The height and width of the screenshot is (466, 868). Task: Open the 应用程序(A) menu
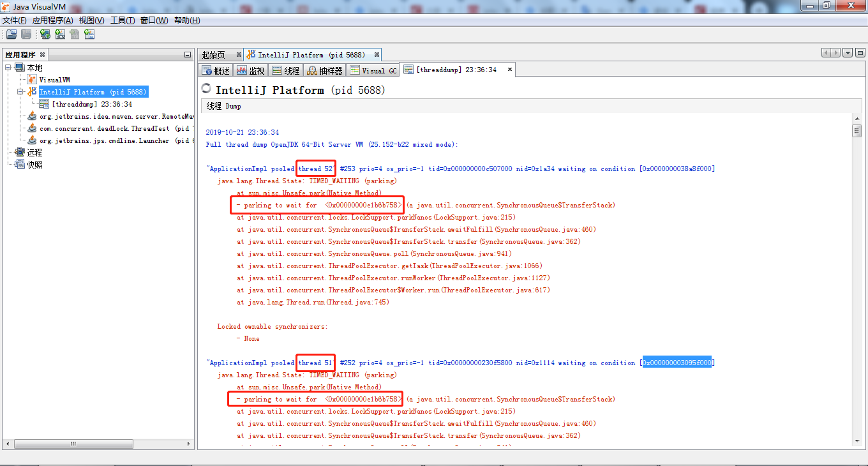(52, 20)
